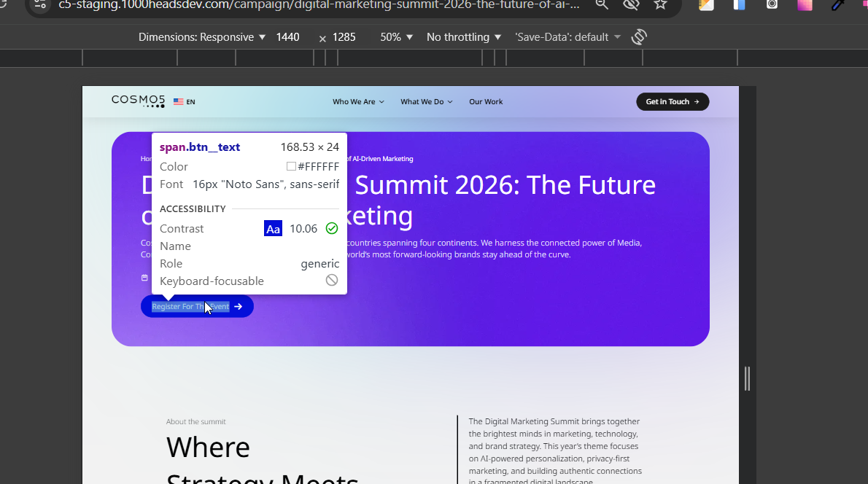Click the crossed-out eye icon in address bar

[631, 4]
